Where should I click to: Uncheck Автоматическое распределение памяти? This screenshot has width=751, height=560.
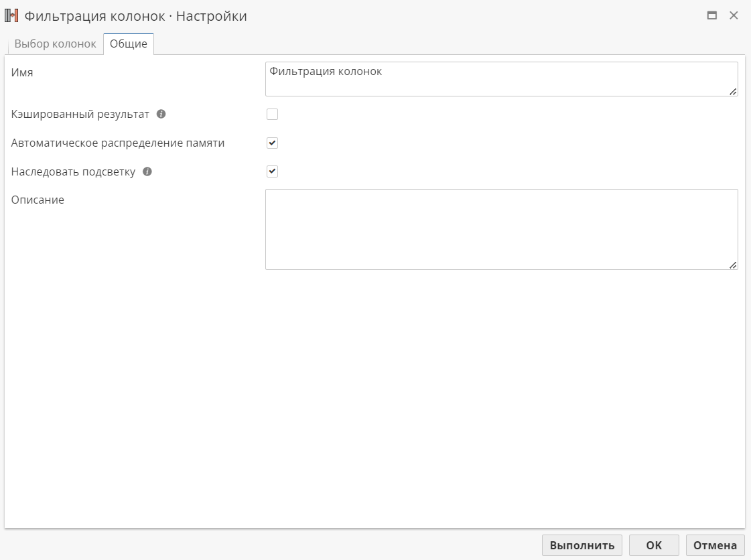[272, 143]
